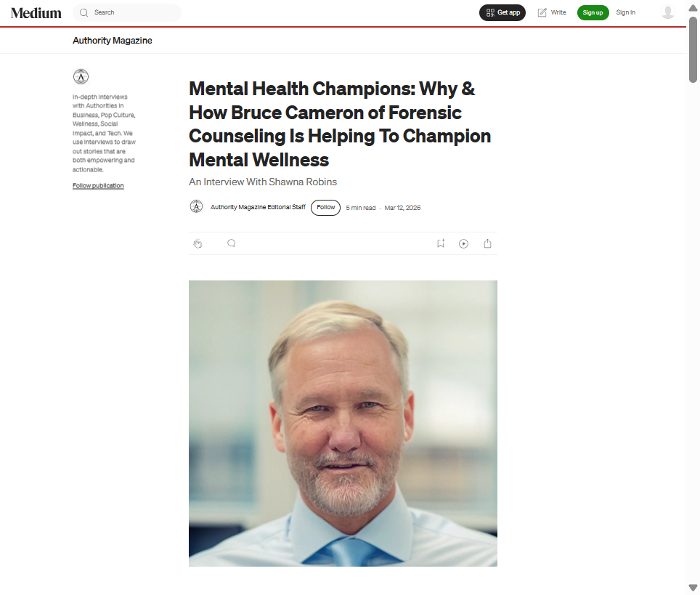The width and height of the screenshot is (700, 595).
Task: Click the scrollbar down arrow
Action: (693, 587)
